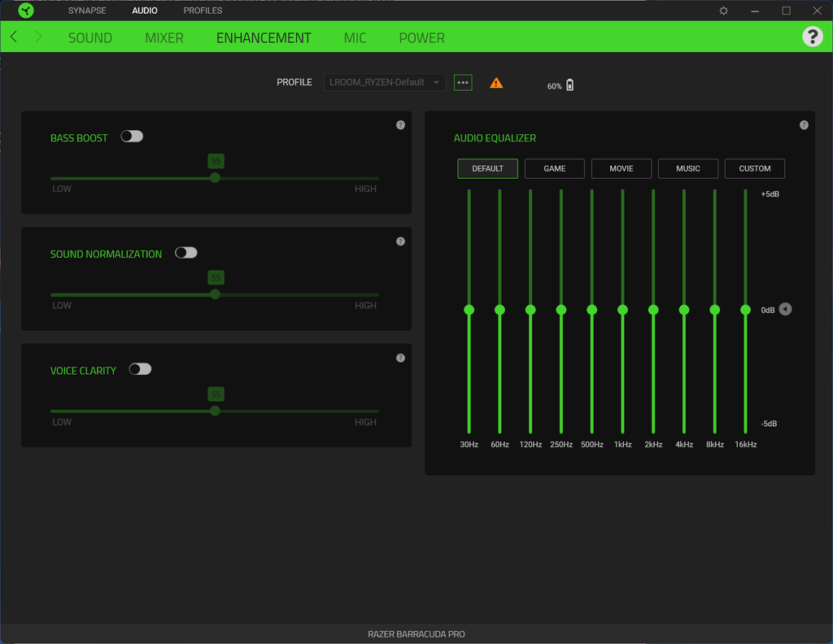The image size is (833, 644).
Task: Reset equalizer using the 0dB arrow icon
Action: (x=784, y=309)
